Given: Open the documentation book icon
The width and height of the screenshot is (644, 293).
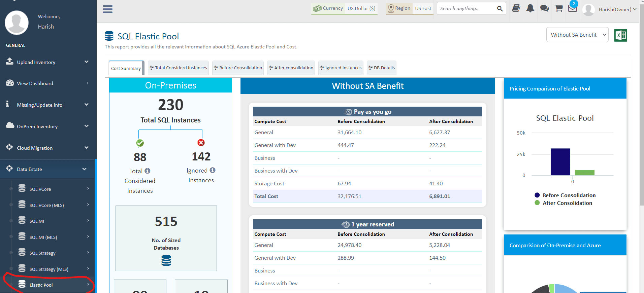Looking at the screenshot, I should 516,8.
